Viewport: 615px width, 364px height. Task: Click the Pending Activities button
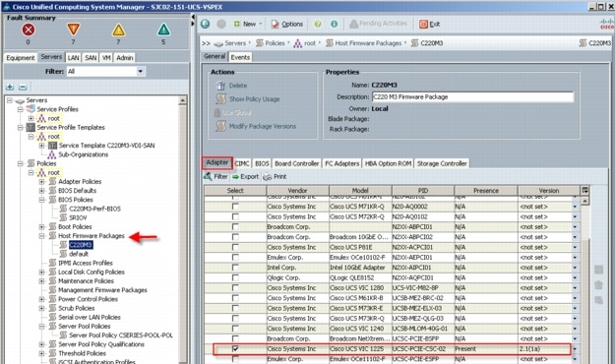click(379, 24)
